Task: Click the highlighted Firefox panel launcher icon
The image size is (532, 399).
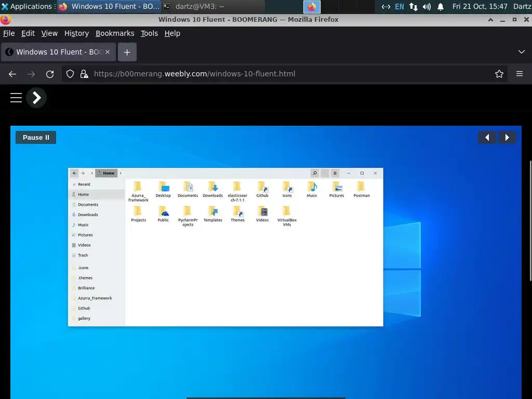Action: [312, 6]
